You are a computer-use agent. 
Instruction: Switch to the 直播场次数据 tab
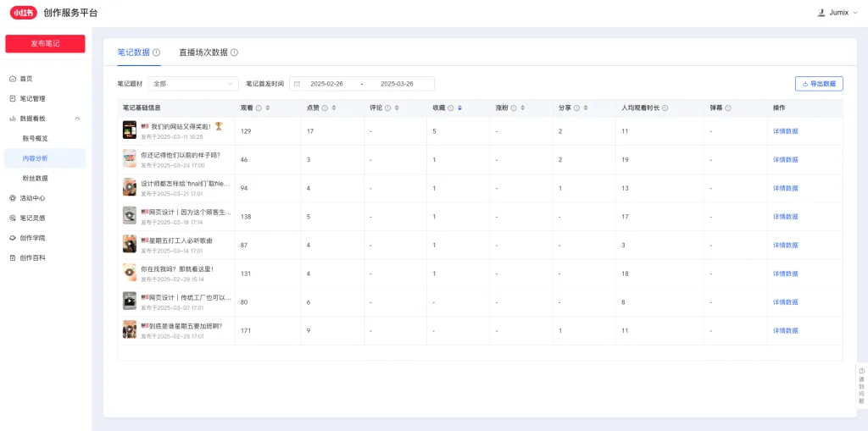coord(203,52)
